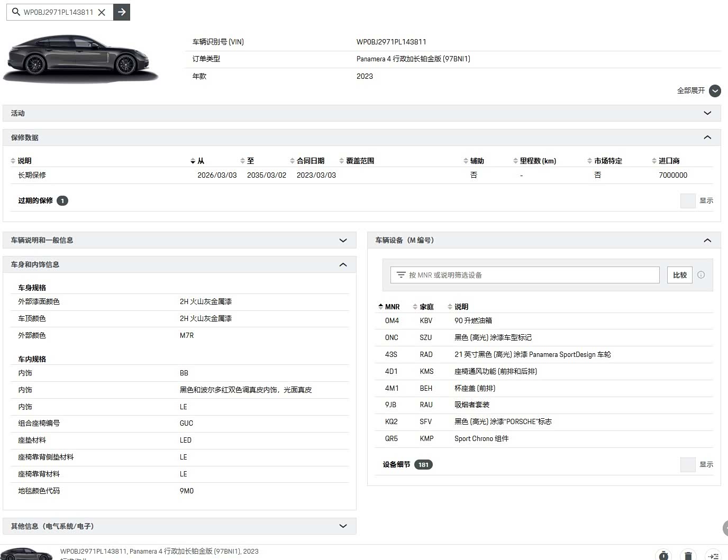Click the 全部展开 expand-all arrow icon
The width and height of the screenshot is (728, 560).
click(715, 91)
